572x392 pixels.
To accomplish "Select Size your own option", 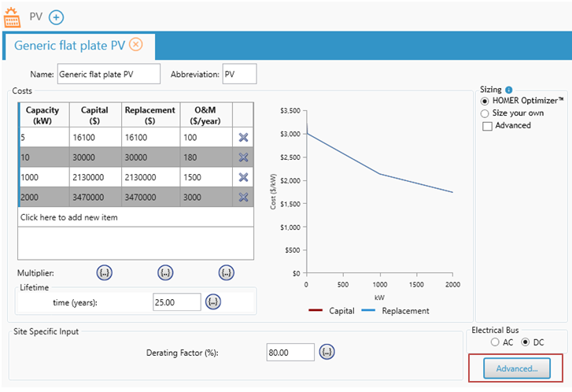I will (485, 113).
